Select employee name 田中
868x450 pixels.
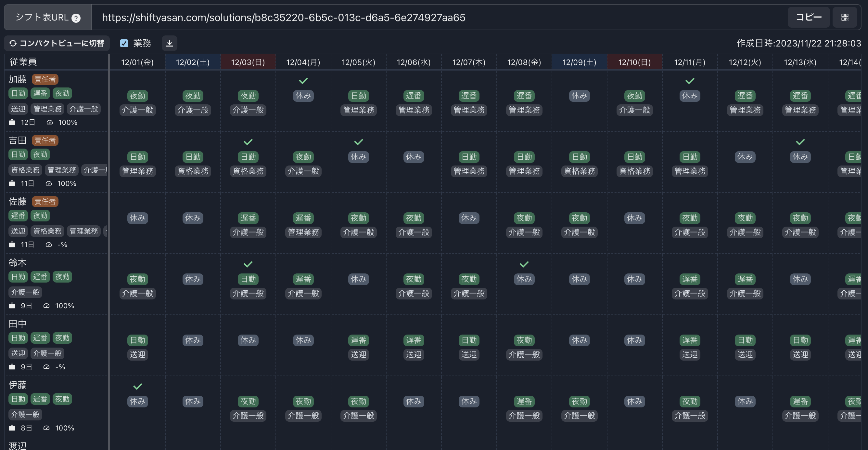point(18,324)
